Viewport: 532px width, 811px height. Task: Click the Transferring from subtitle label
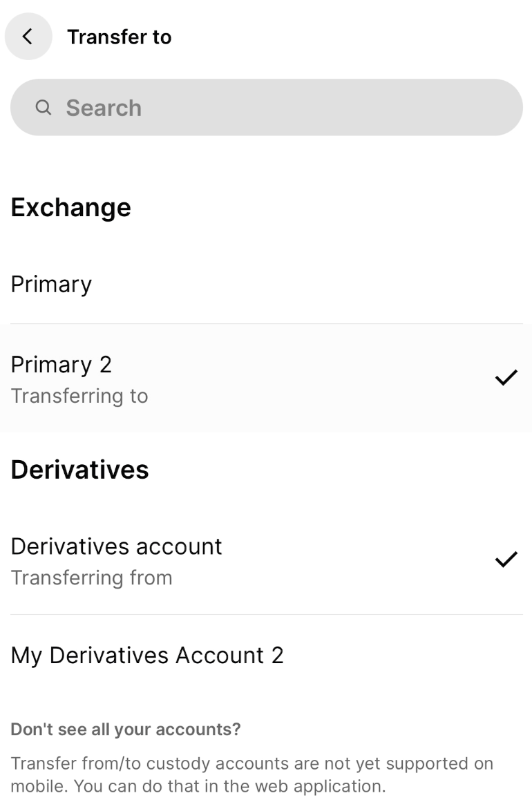tap(92, 578)
